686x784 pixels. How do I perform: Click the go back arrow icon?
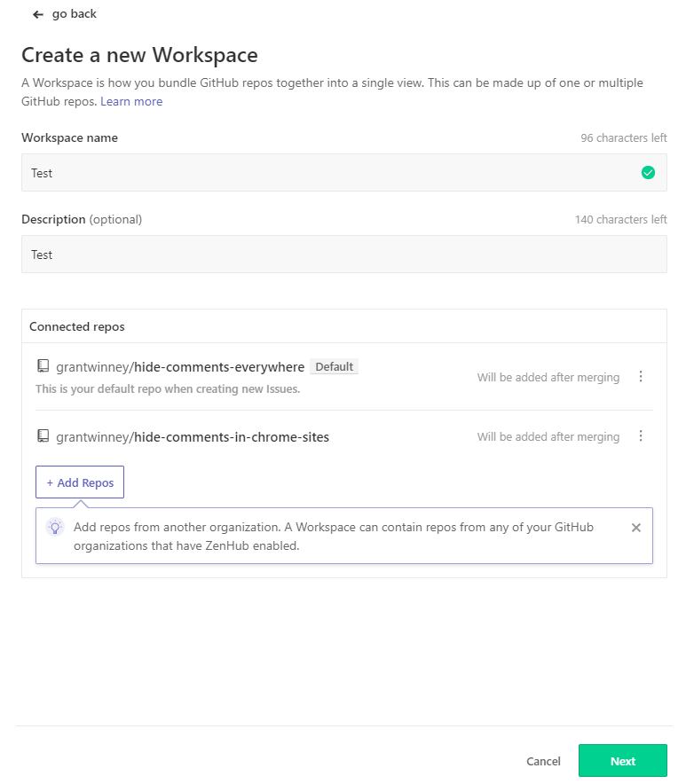[37, 14]
